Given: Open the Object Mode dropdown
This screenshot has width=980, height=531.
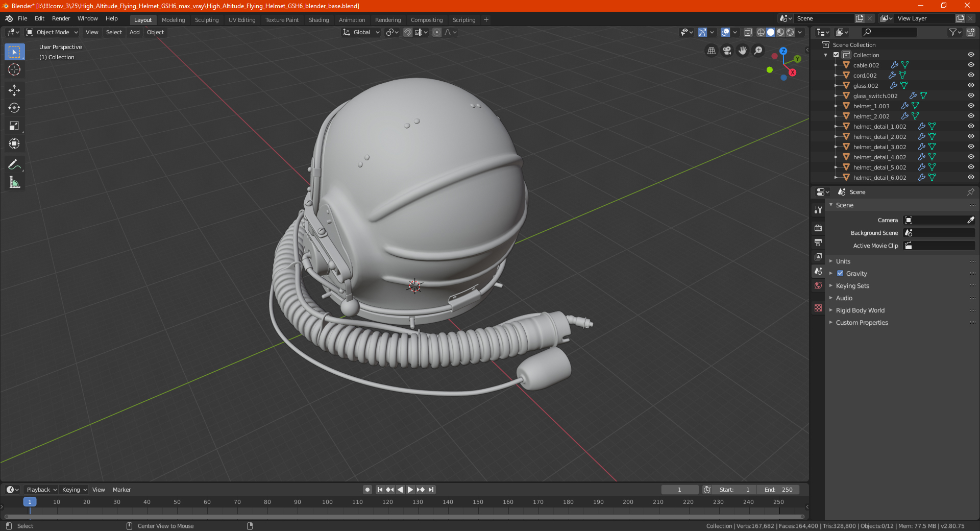Looking at the screenshot, I should [52, 32].
